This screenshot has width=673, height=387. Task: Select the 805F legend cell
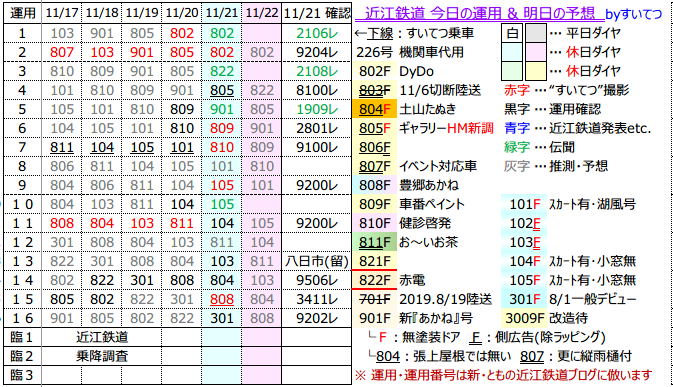pos(374,128)
